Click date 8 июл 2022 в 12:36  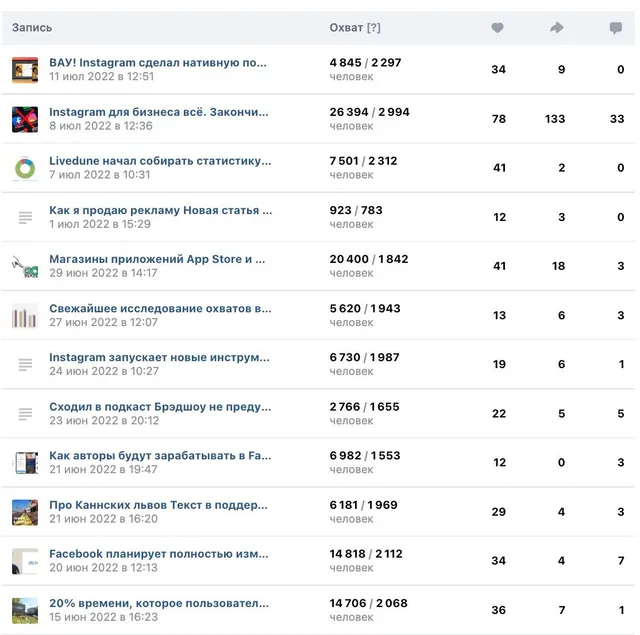point(100,126)
